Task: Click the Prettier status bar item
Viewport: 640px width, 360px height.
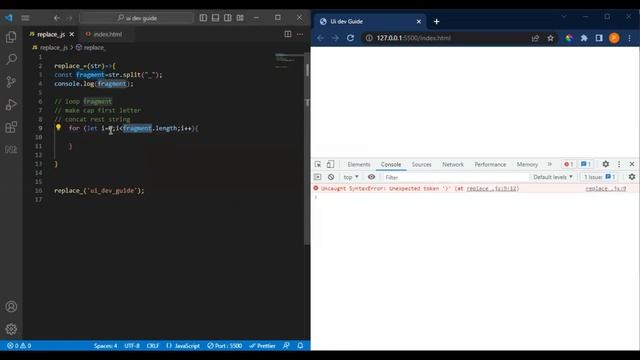Action: 262,346
